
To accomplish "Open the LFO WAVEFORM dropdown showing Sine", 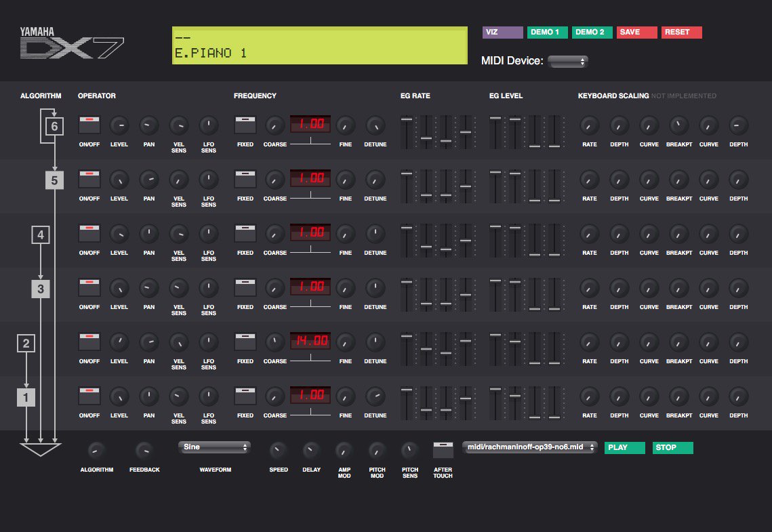I will (x=214, y=447).
